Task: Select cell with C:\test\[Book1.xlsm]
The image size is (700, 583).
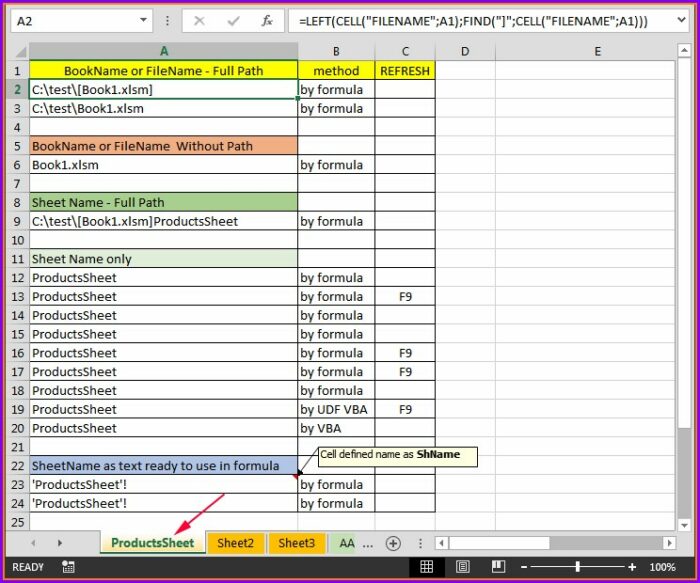Action: [x=163, y=89]
